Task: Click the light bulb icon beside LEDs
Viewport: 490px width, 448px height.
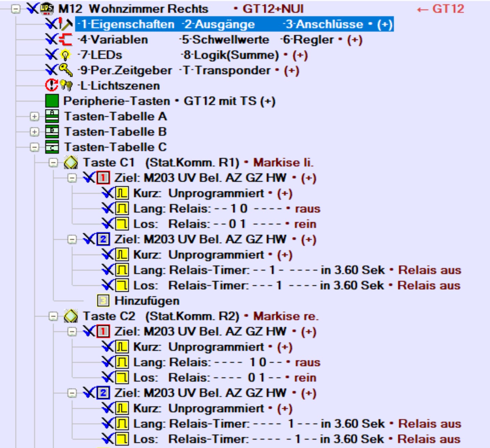Action: click(65, 55)
